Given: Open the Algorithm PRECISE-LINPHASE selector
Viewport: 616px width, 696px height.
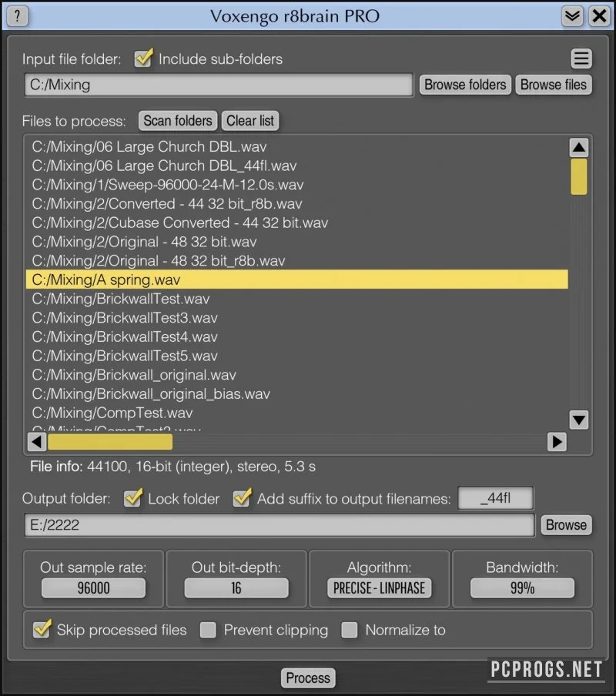Looking at the screenshot, I should [x=379, y=588].
